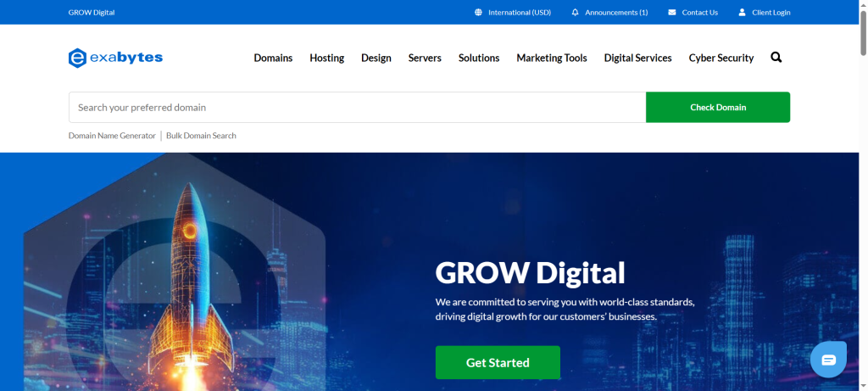Open the Domain Name Generator link

coord(112,136)
